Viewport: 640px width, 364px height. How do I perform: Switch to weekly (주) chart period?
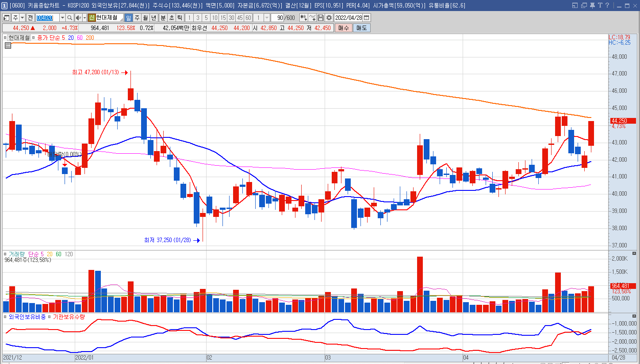click(x=137, y=18)
